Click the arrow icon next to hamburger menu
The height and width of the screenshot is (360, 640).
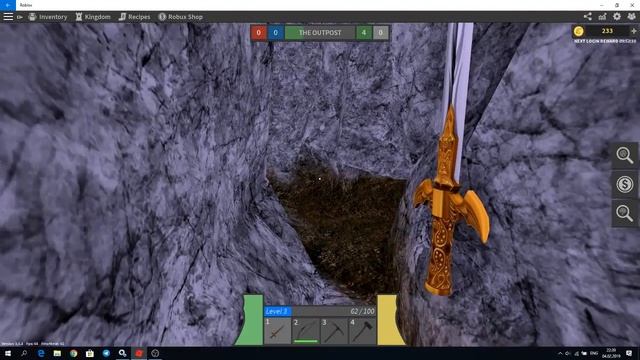[20, 17]
